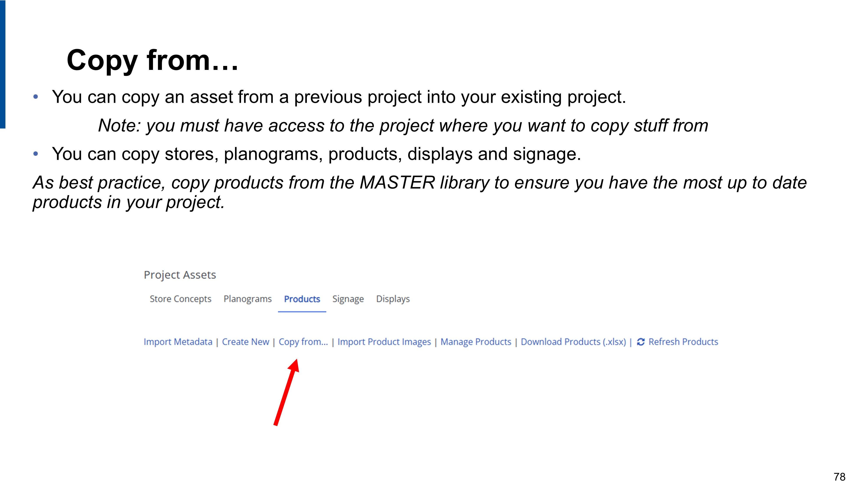Click the red arrow annotation

pyautogui.click(x=286, y=392)
